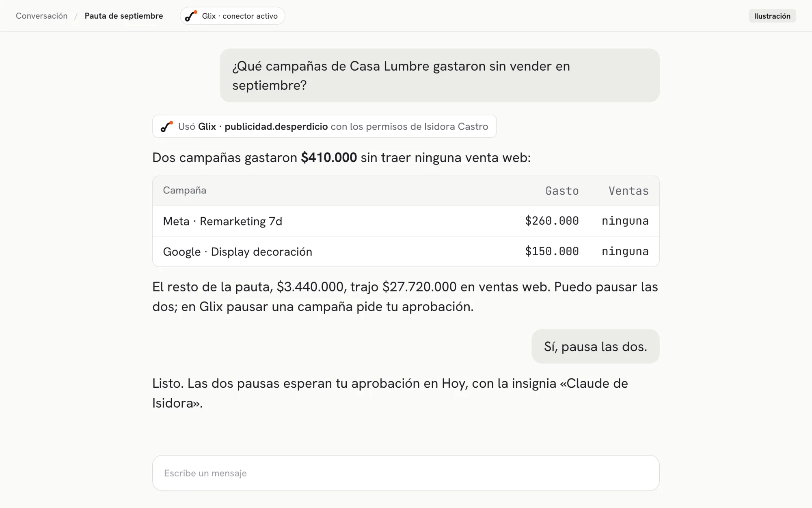This screenshot has height=508, width=812.
Task: Open the Glix conector activo chip
Action: pyautogui.click(x=232, y=16)
